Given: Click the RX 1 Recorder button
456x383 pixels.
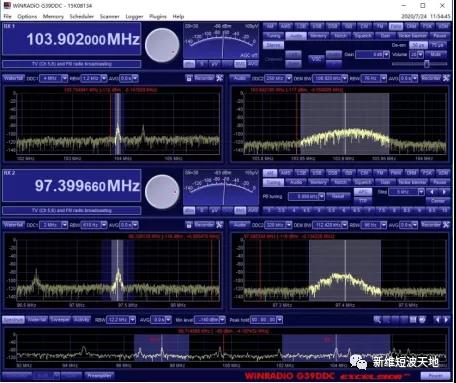Looking at the screenshot, I should (204, 78).
